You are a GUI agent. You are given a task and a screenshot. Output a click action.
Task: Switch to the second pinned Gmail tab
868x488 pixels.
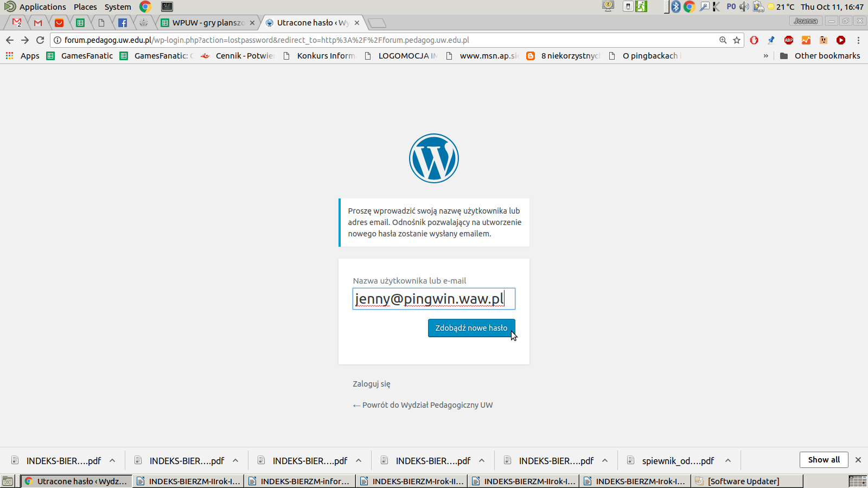[x=38, y=23]
